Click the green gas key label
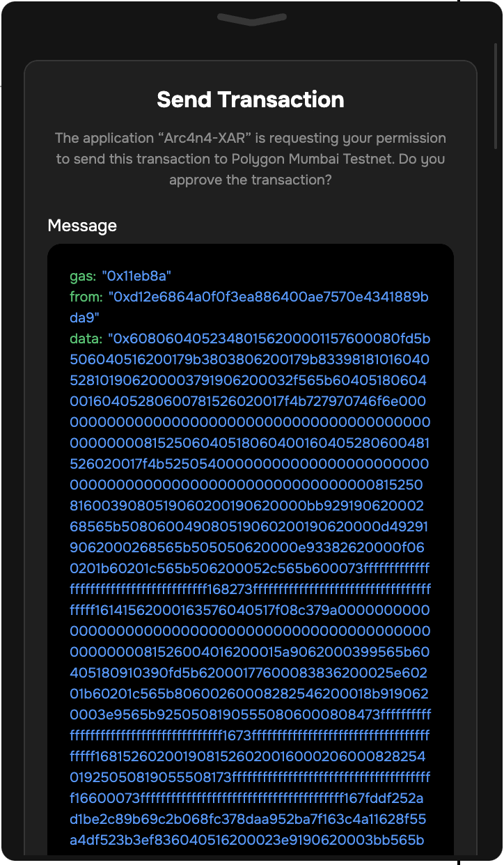The width and height of the screenshot is (504, 865). pyautogui.click(x=84, y=276)
